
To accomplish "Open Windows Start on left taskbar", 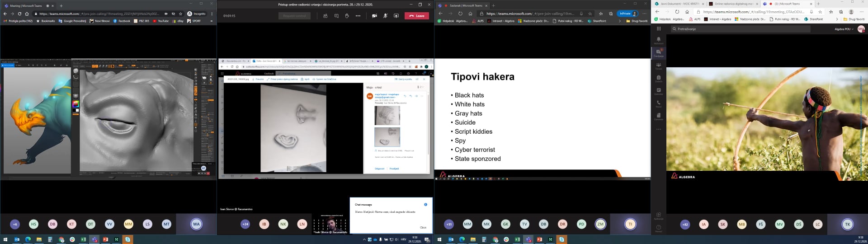I will 6,239.
